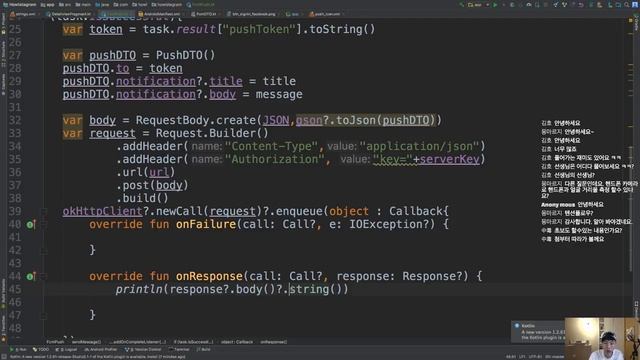
Task: Open the run configuration dropdown
Action: (x=479, y=5)
